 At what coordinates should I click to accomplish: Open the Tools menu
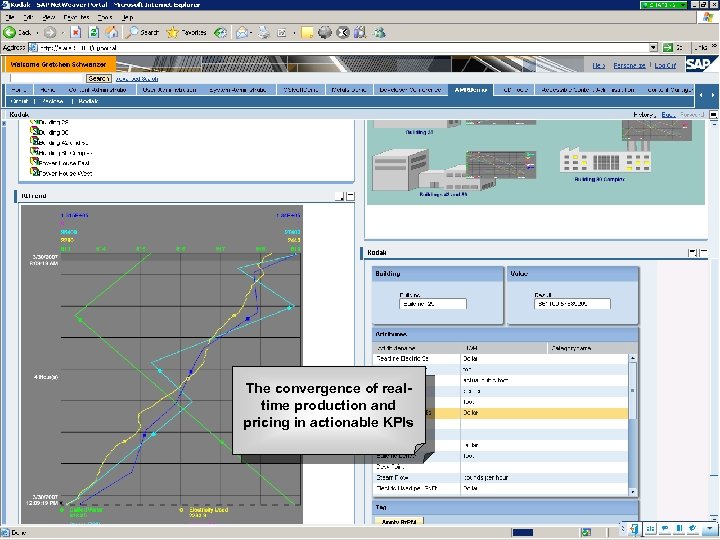pos(105,17)
